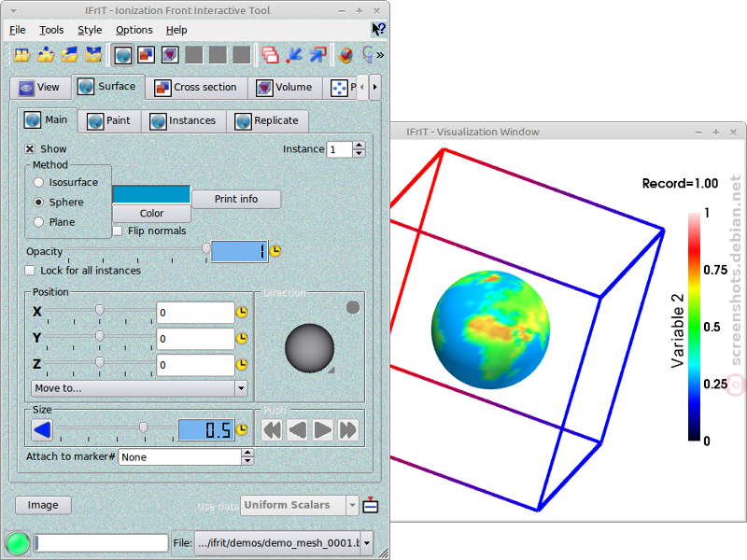Viewport: 747px width, 560px height.
Task: Toggle the Volume cube icon in toolbar
Action: point(170,55)
